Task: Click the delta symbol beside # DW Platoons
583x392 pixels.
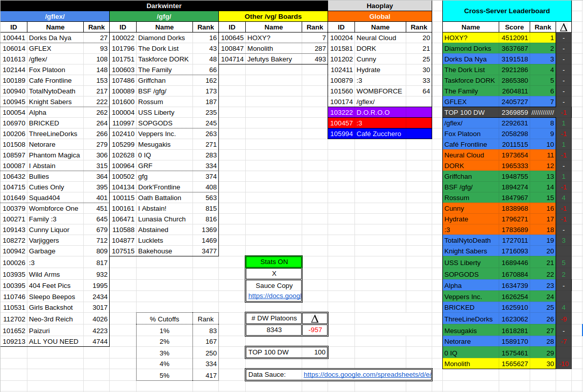Action: point(315,318)
